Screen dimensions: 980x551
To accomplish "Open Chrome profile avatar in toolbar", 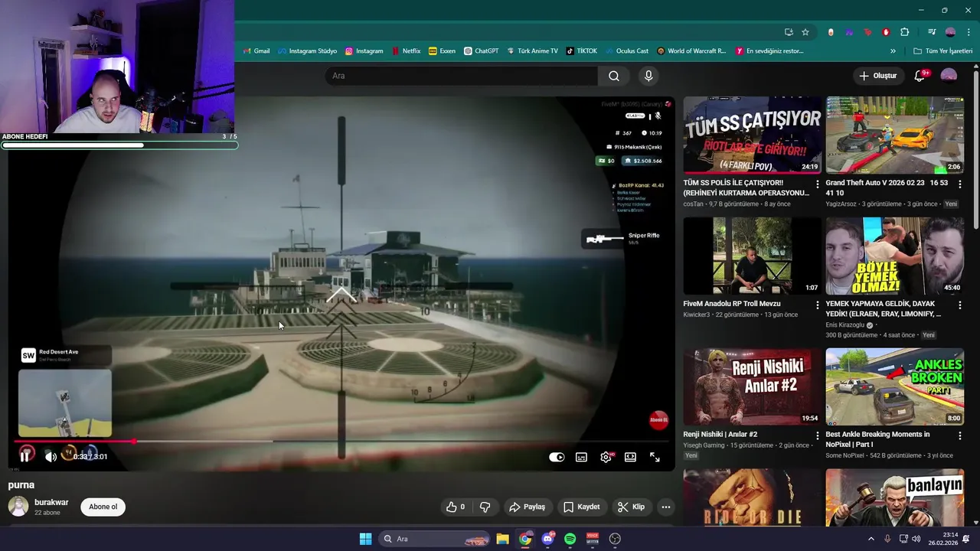I will 950,32.
